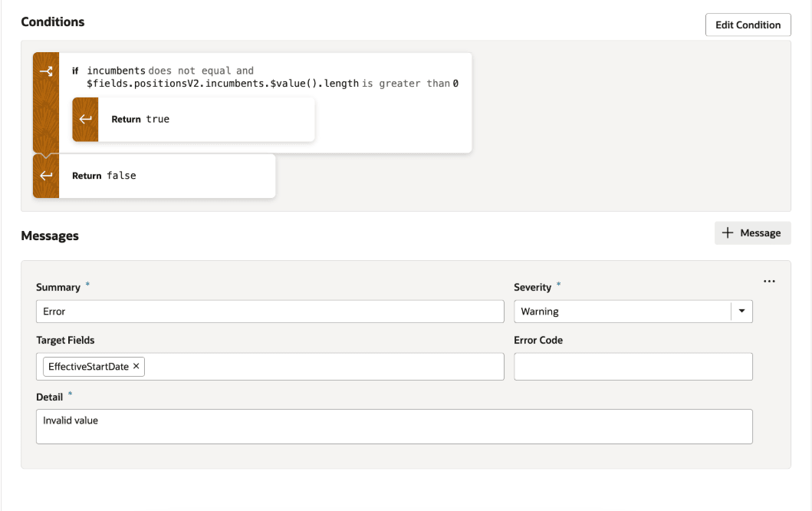Click the EffectiveStartDate chip label
This screenshot has width=812, height=511.
click(88, 367)
